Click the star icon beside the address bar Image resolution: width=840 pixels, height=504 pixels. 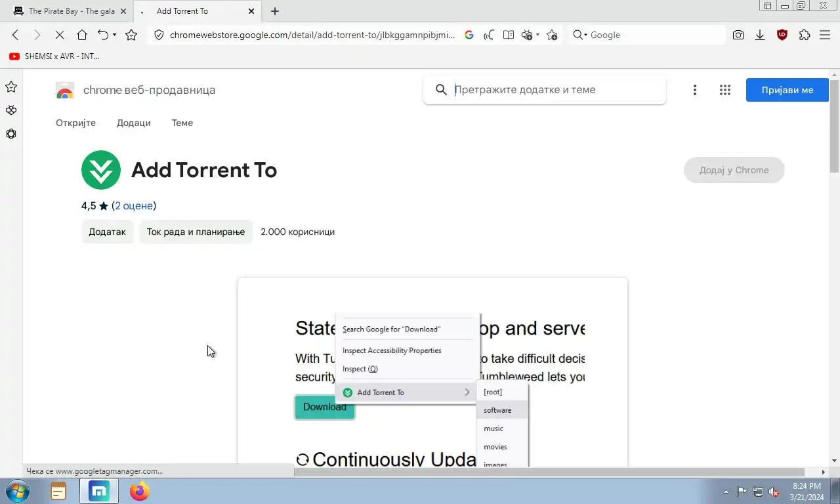click(x=131, y=35)
